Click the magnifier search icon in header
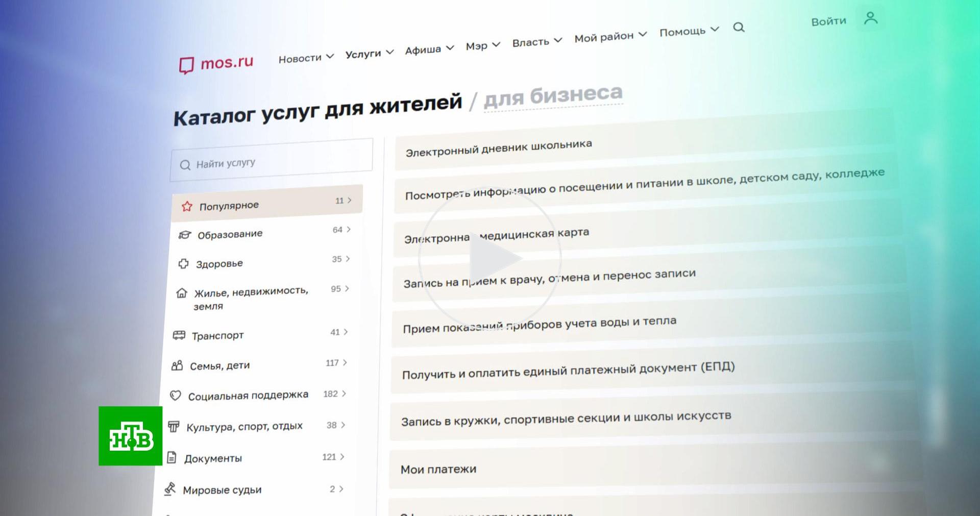This screenshot has height=516, width=980. pyautogui.click(x=739, y=27)
